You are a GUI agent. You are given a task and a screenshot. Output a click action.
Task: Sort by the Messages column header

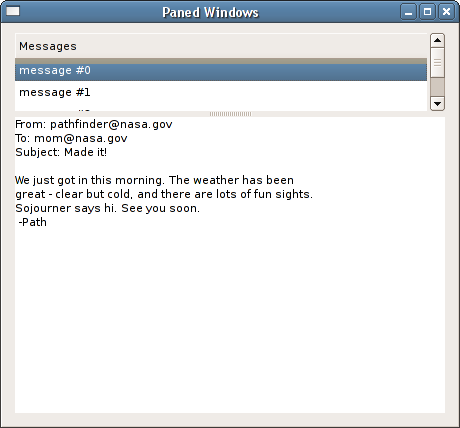point(221,46)
